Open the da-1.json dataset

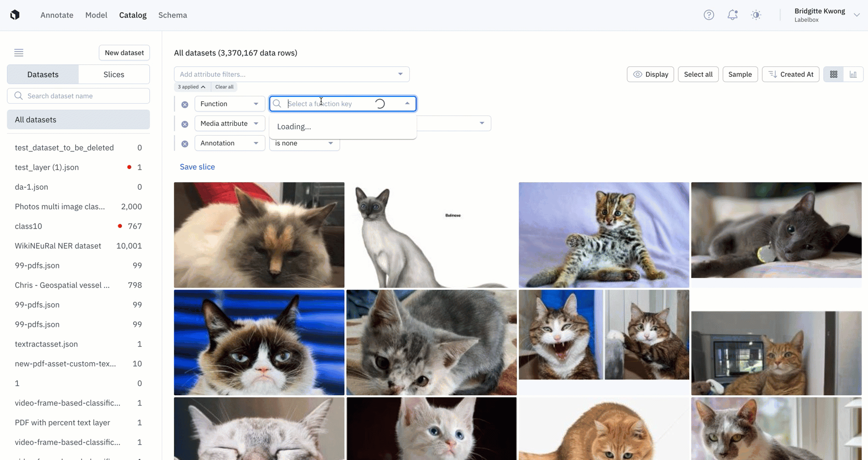(x=79, y=187)
